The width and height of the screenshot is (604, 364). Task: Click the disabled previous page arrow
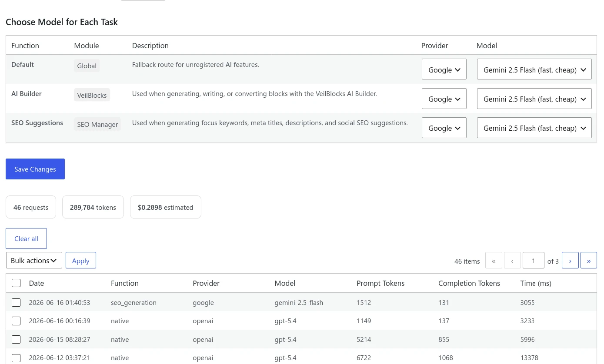512,261
